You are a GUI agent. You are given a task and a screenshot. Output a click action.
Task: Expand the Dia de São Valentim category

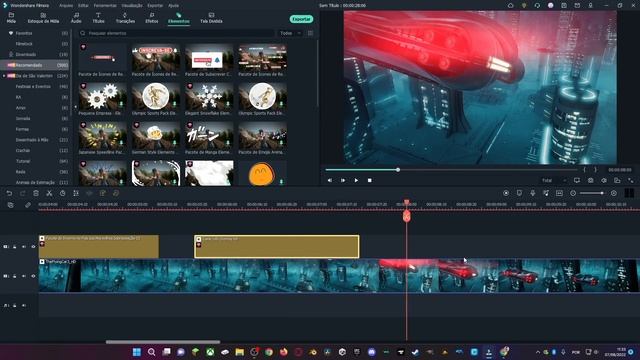[x=4, y=76]
